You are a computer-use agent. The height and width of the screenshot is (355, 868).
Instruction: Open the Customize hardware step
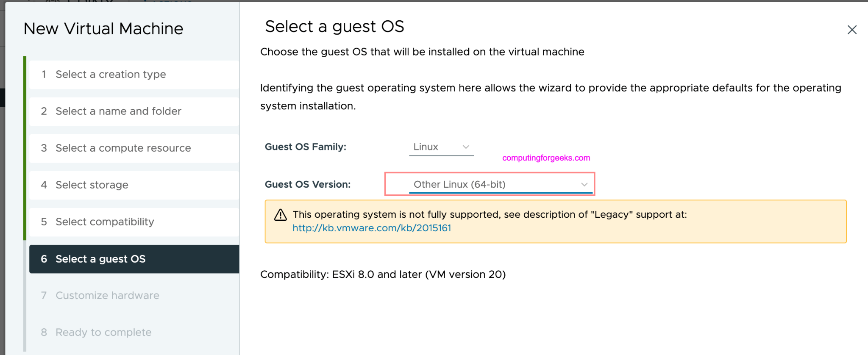point(107,295)
